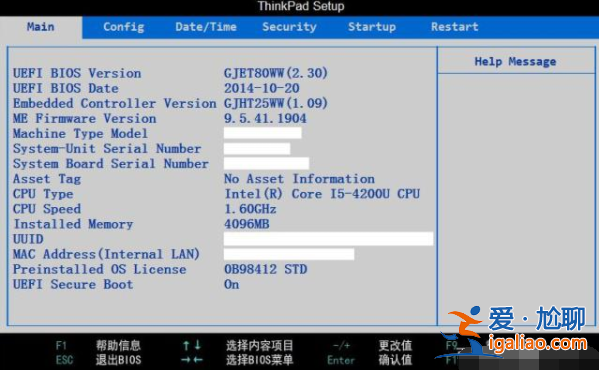Screen dimensions: 599x370
Task: Click the Enter confirm value hint
Action: point(341,360)
